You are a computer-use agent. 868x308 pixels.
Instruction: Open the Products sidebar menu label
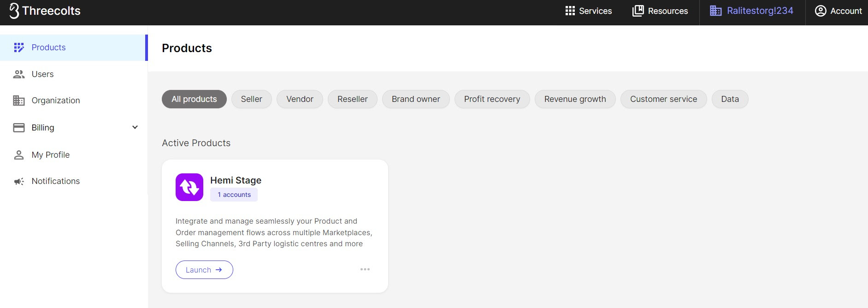(48, 47)
